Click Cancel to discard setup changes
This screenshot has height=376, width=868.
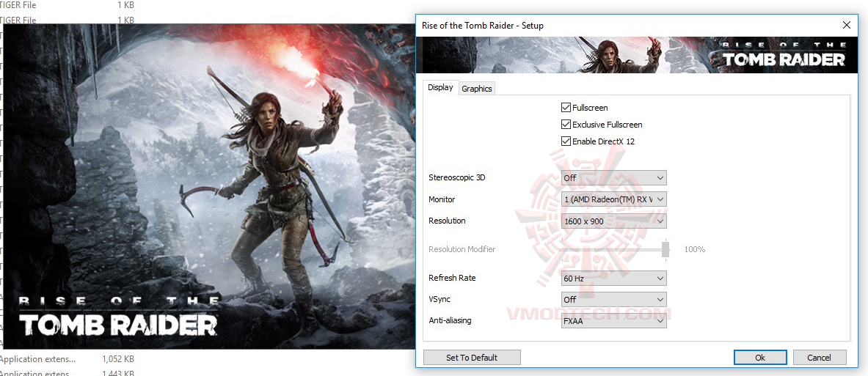click(820, 358)
